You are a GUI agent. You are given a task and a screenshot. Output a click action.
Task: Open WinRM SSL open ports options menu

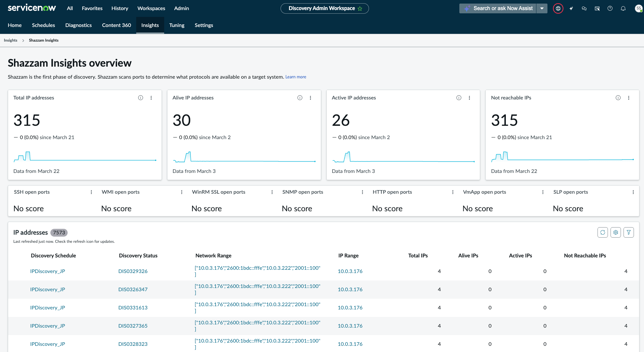(272, 192)
